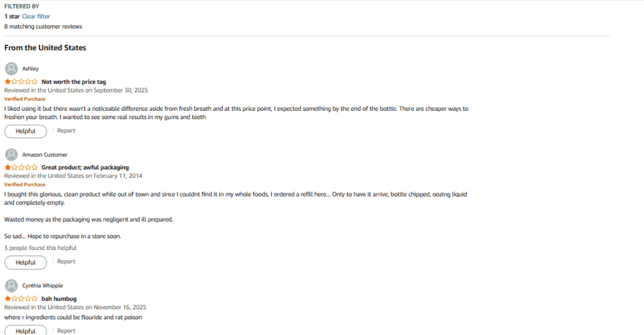Image resolution: width=644 pixels, height=335 pixels.
Task: Open Cynthia Whipple's reviewer profile name
Action: point(42,285)
